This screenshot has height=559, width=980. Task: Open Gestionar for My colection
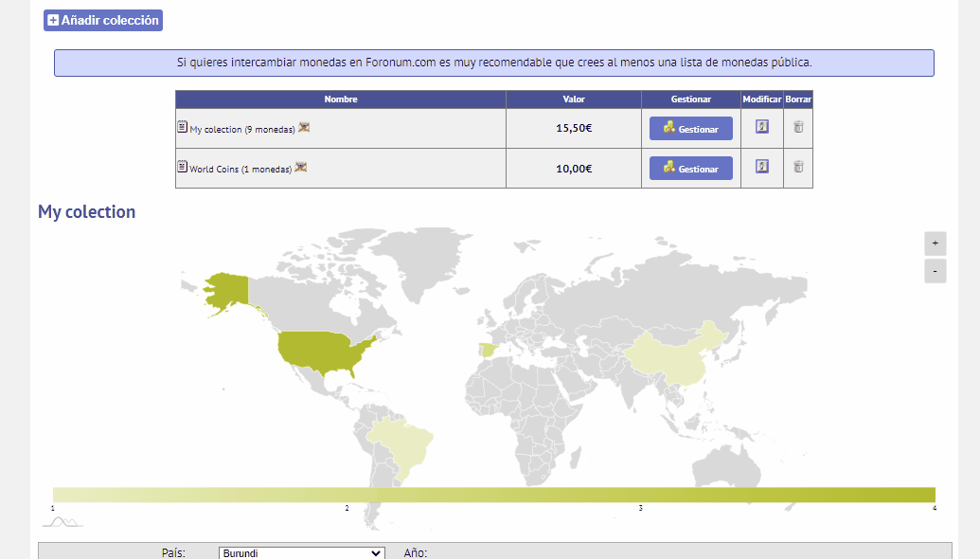point(690,129)
